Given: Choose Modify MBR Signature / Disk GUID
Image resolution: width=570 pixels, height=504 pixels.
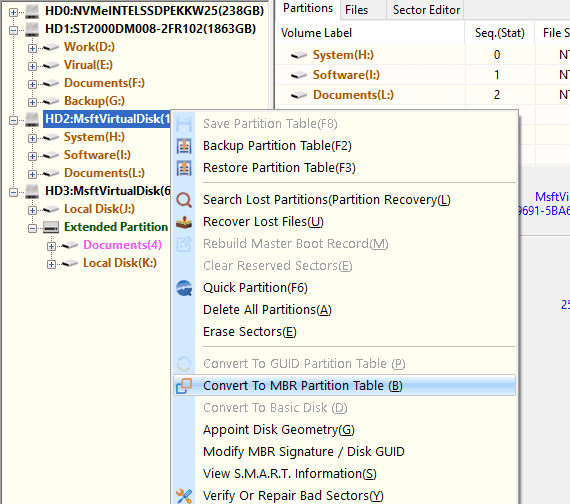Looking at the screenshot, I should coord(345,452).
